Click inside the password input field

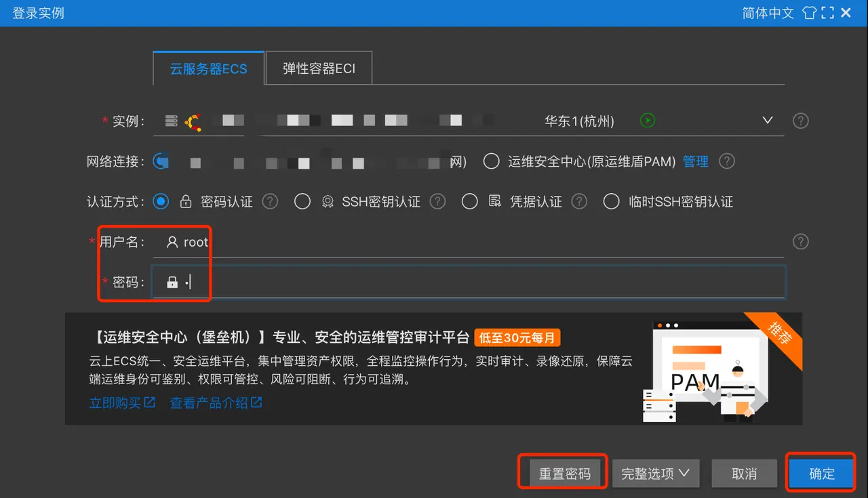click(x=407, y=282)
